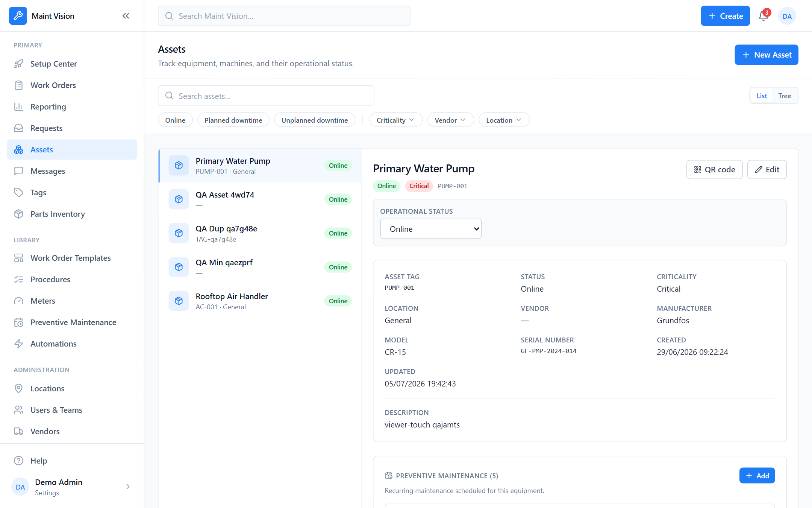Click the Rooftop Air Handler cube icon
Viewport: 812px width, 508px height.
point(179,301)
